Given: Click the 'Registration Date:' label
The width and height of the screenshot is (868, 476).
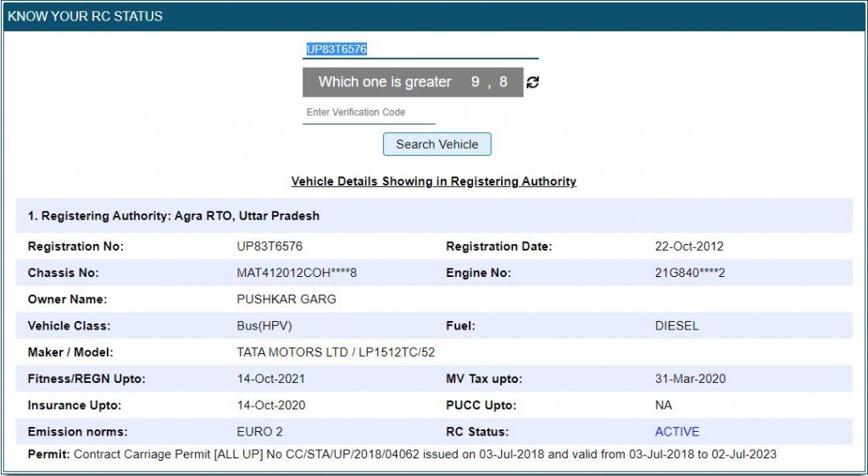Looking at the screenshot, I should 498,246.
